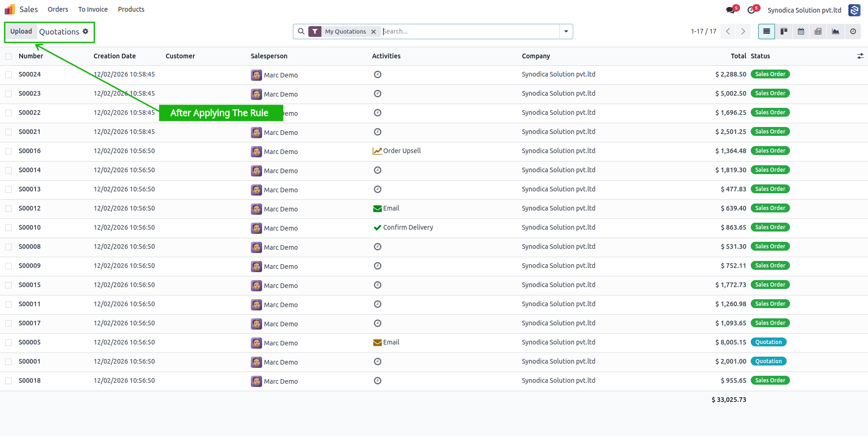Screen dimensions: 868x436
Task: Click Marc Demo avatar on S00023
Action: 256,94
